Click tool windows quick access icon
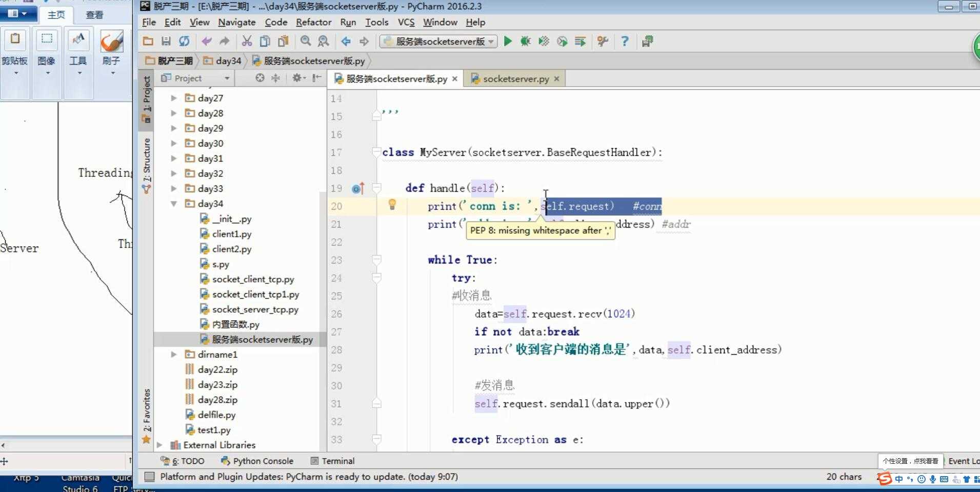 coord(149,477)
